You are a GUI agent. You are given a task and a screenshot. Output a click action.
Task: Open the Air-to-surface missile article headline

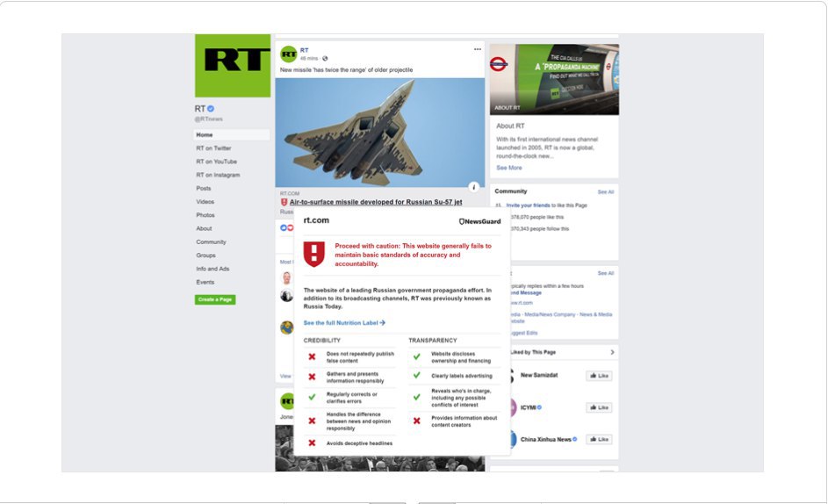[x=376, y=202]
